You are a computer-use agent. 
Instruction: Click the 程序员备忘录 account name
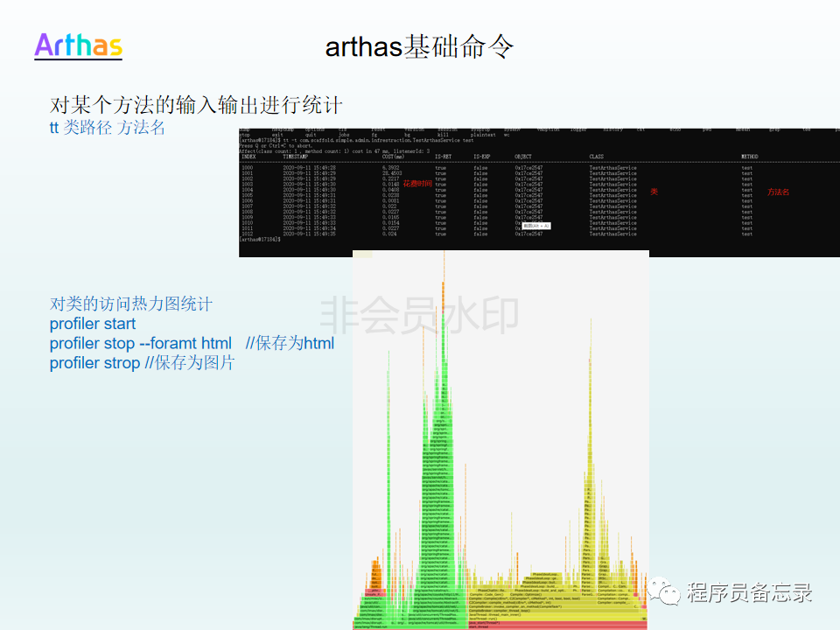[750, 592]
